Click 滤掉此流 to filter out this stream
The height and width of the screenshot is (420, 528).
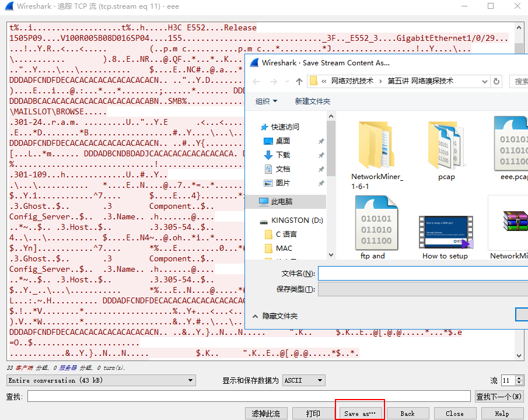pyautogui.click(x=266, y=413)
